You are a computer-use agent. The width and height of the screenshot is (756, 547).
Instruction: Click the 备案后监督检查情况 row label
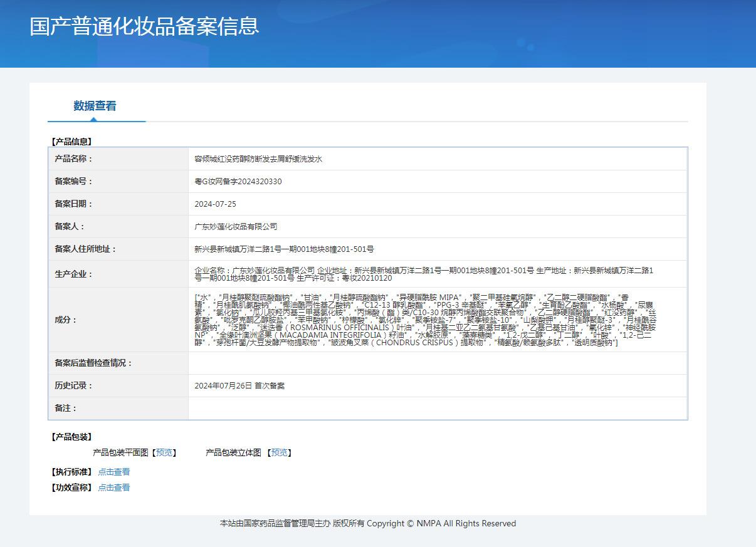pos(93,363)
